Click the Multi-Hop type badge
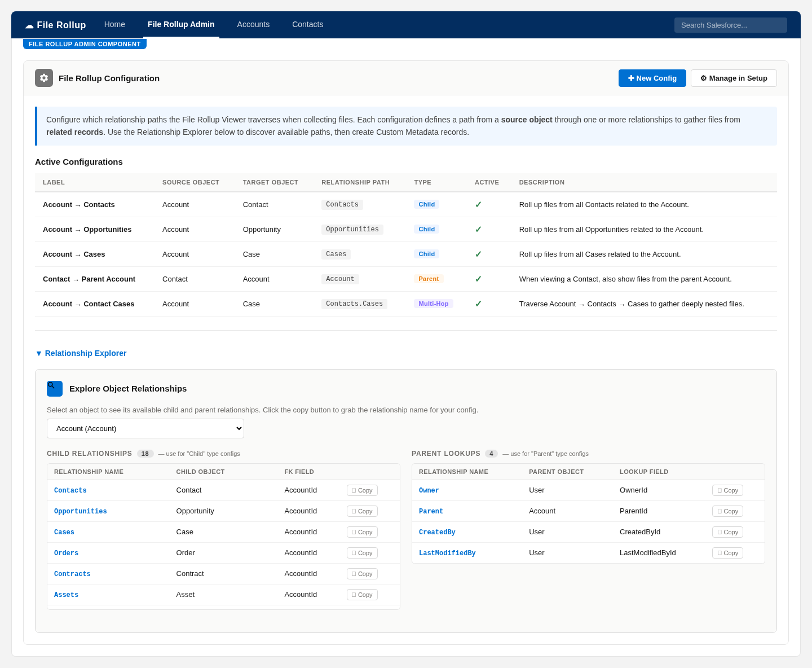The height and width of the screenshot is (668, 812). point(434,304)
